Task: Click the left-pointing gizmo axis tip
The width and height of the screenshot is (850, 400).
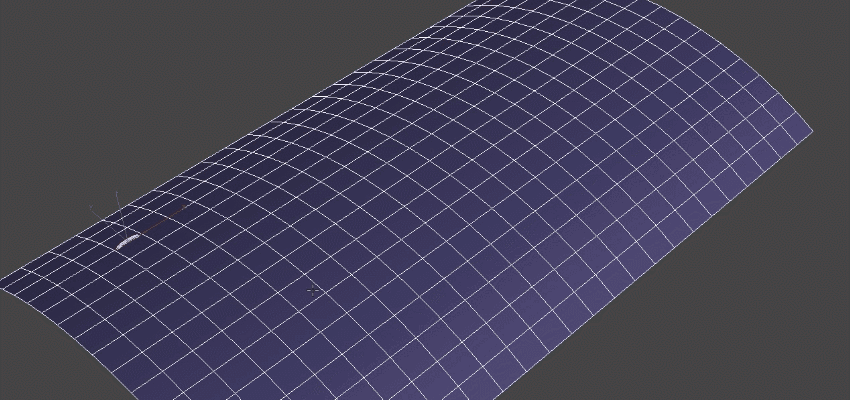Action: click(x=91, y=206)
